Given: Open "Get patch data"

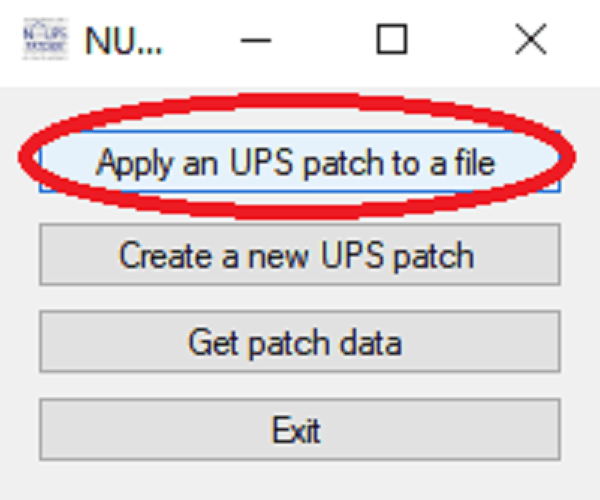Looking at the screenshot, I should 298,343.
